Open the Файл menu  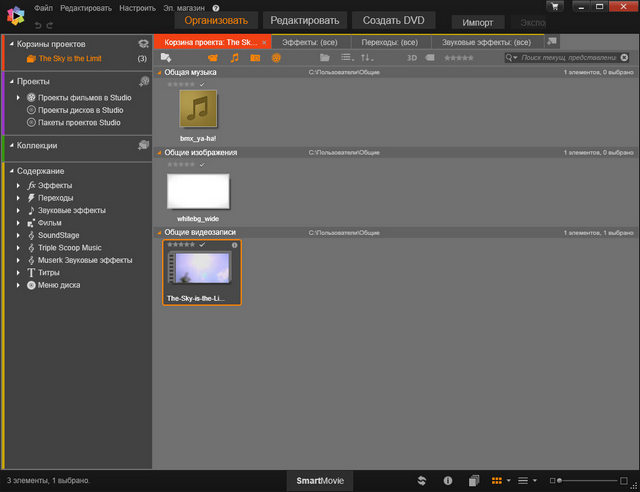coord(42,8)
